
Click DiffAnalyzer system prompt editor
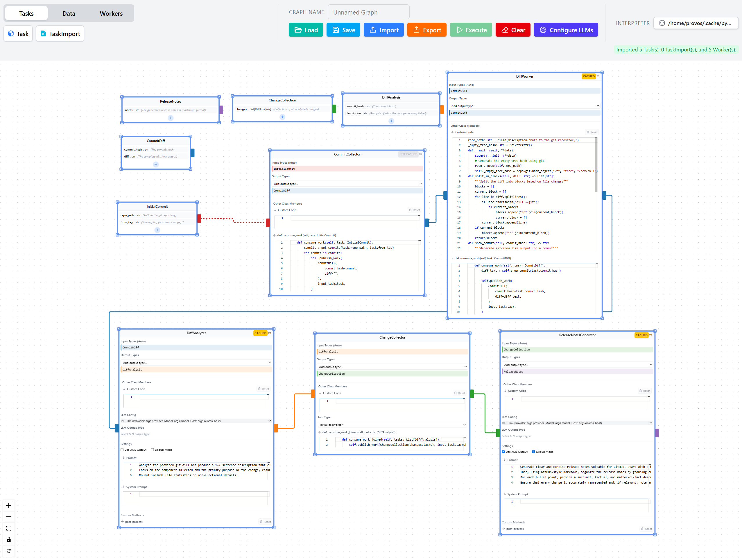coord(197,499)
